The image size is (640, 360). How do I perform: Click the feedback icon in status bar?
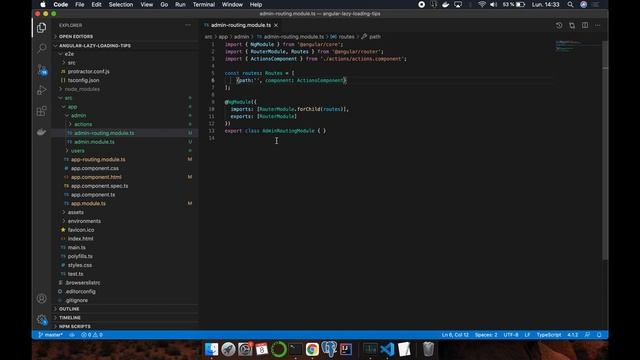(x=587, y=335)
